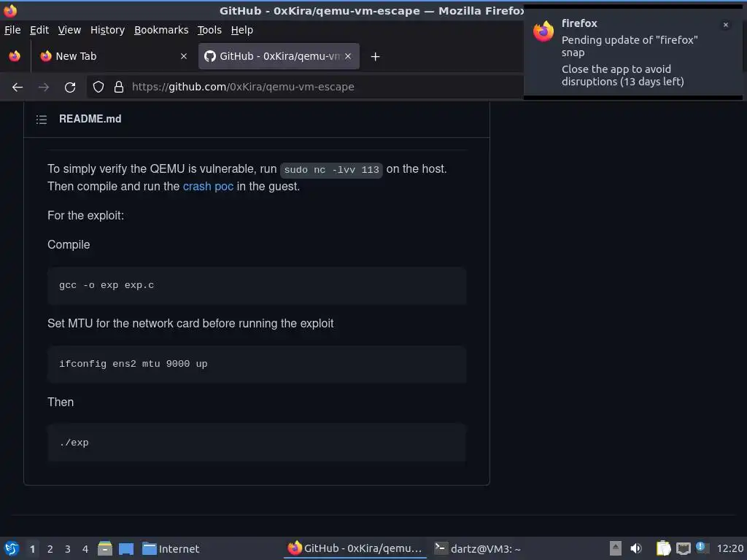Click Firefox icon in update notification
This screenshot has height=560, width=747.
543,31
